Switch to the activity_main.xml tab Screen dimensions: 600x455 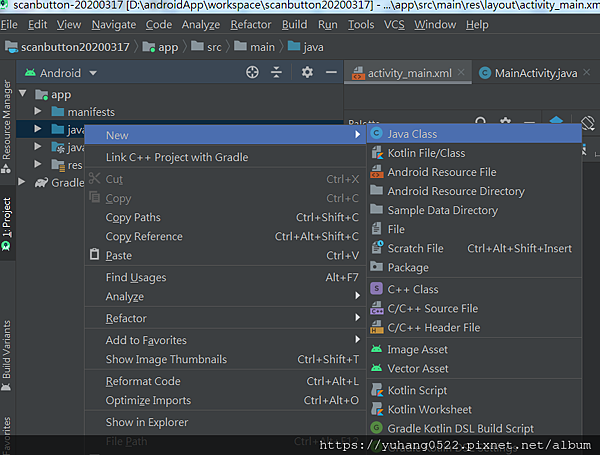[x=409, y=73]
